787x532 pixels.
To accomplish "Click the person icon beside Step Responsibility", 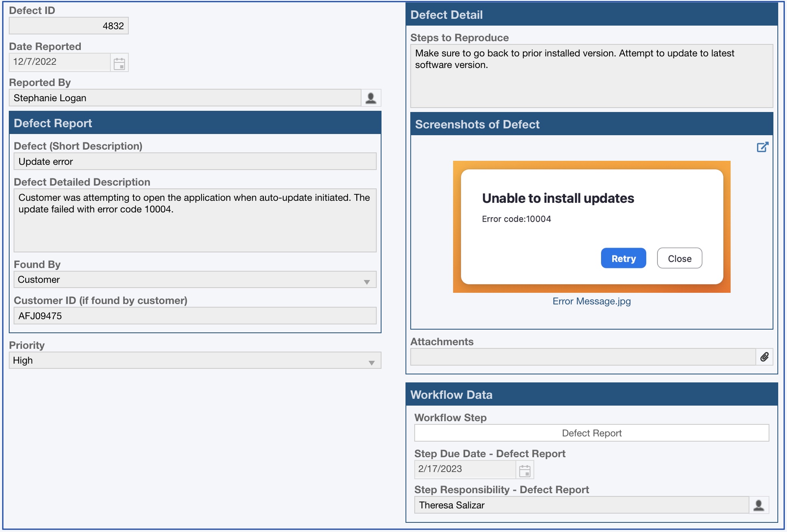I will point(759,505).
